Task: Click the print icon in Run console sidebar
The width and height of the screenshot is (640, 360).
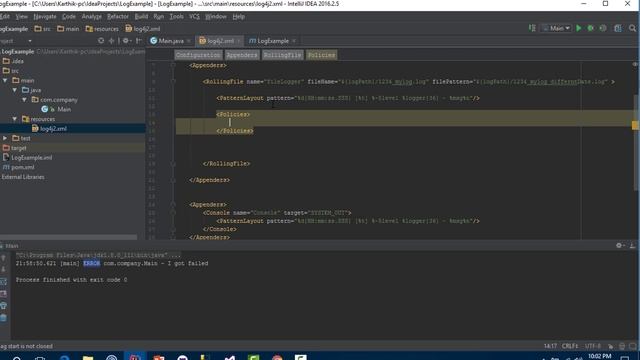Action: 4,306
